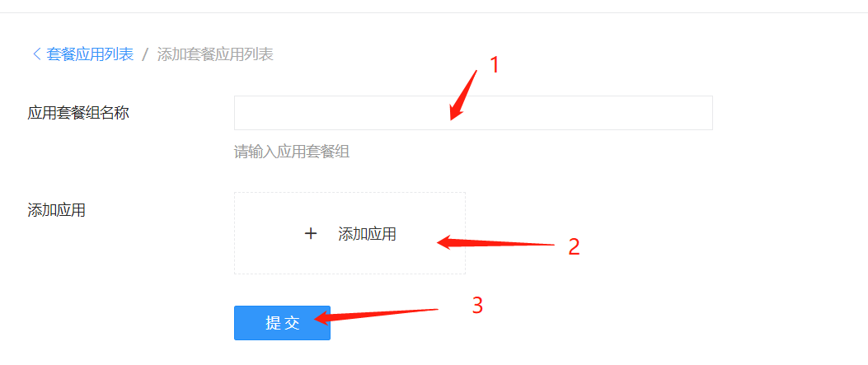Viewport: 868px width, 365px height.
Task: Click the slash separator in the breadcrumb
Action: coord(146,54)
